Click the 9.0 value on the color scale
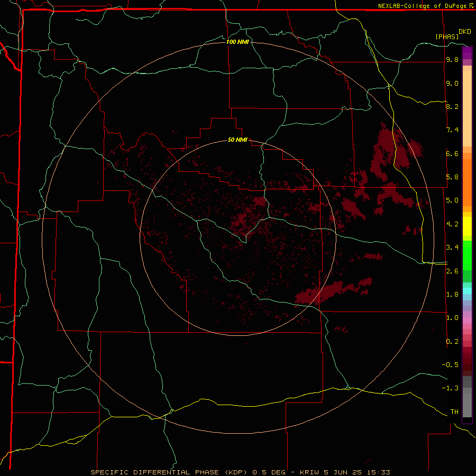The height and width of the screenshot is (476, 476). coord(452,83)
